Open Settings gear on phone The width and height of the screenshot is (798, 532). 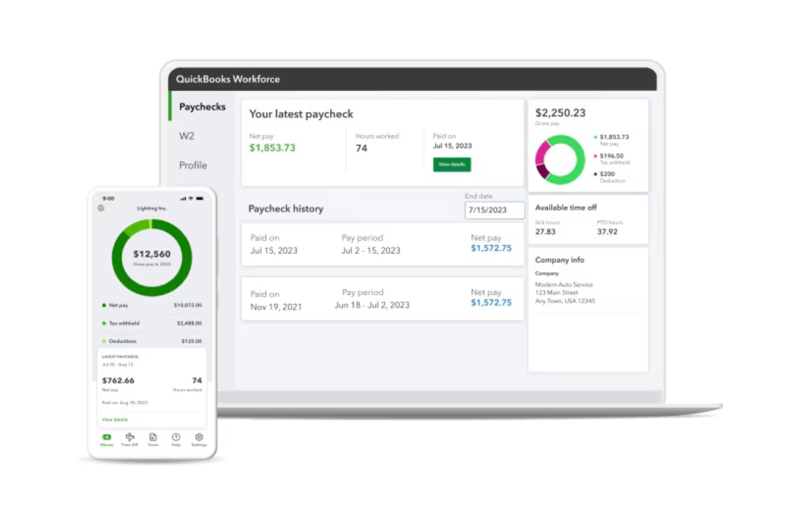pos(199,437)
